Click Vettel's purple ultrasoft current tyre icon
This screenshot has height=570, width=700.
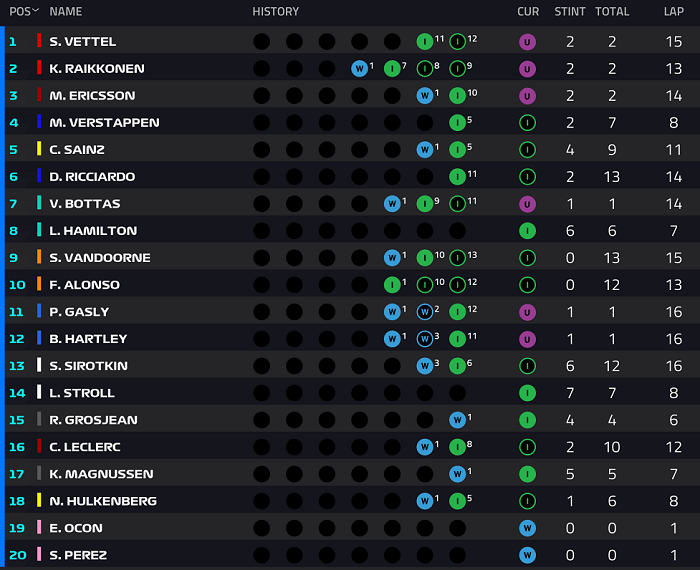tap(527, 42)
